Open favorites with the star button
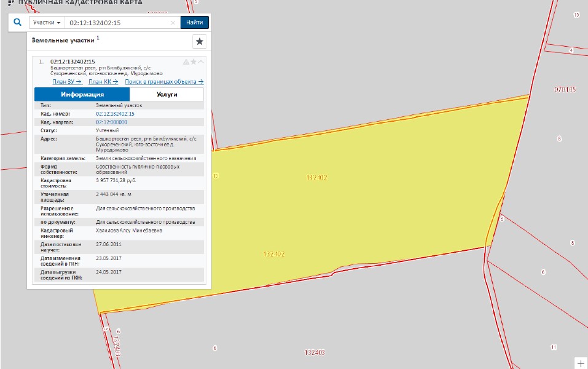The width and height of the screenshot is (588, 369). point(199,41)
